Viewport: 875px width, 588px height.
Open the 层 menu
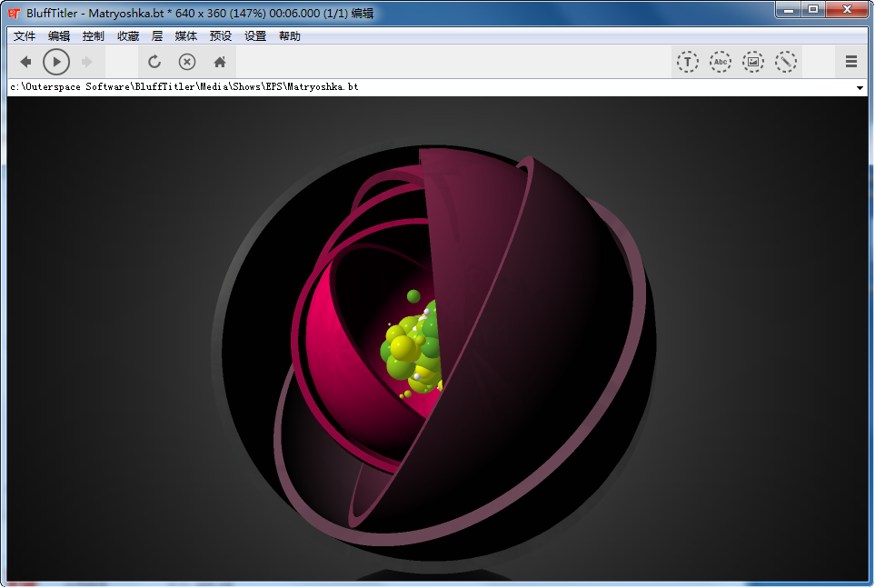[157, 36]
